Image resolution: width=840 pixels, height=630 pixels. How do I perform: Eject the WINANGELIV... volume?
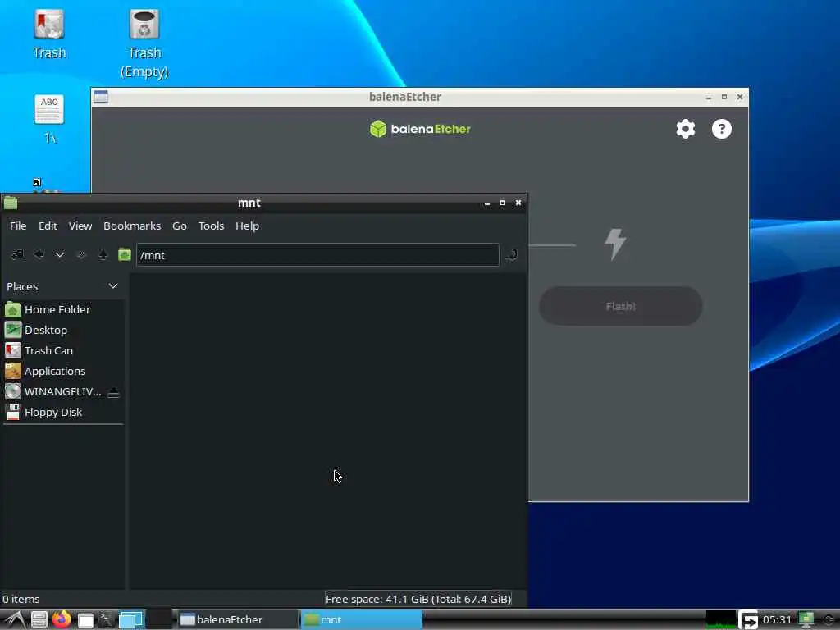113,393
